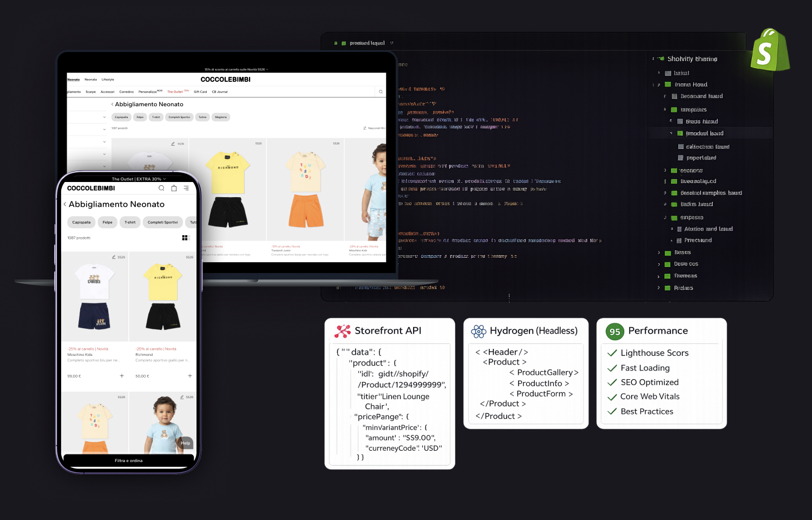Click the search icon on the laptop site
This screenshot has height=520, width=812.
click(x=381, y=92)
